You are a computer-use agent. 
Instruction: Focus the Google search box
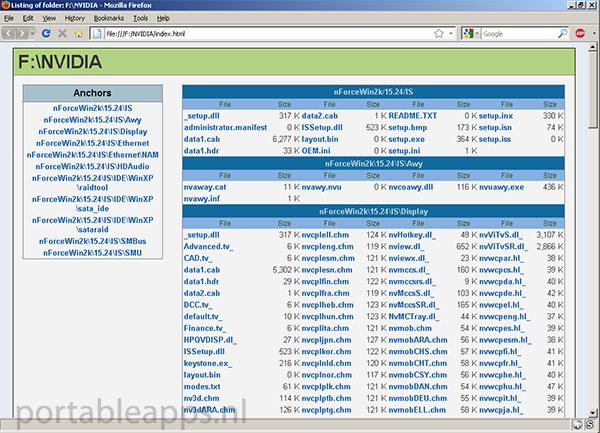click(x=519, y=34)
